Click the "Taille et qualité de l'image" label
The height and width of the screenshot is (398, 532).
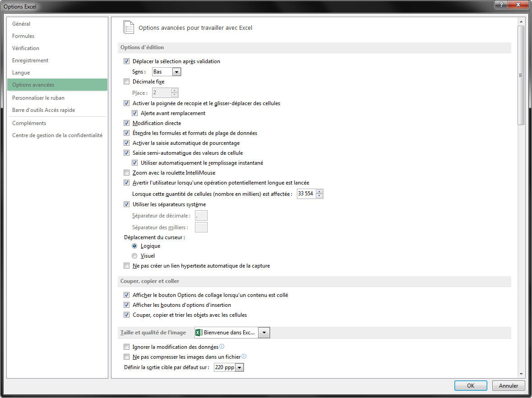(153, 333)
